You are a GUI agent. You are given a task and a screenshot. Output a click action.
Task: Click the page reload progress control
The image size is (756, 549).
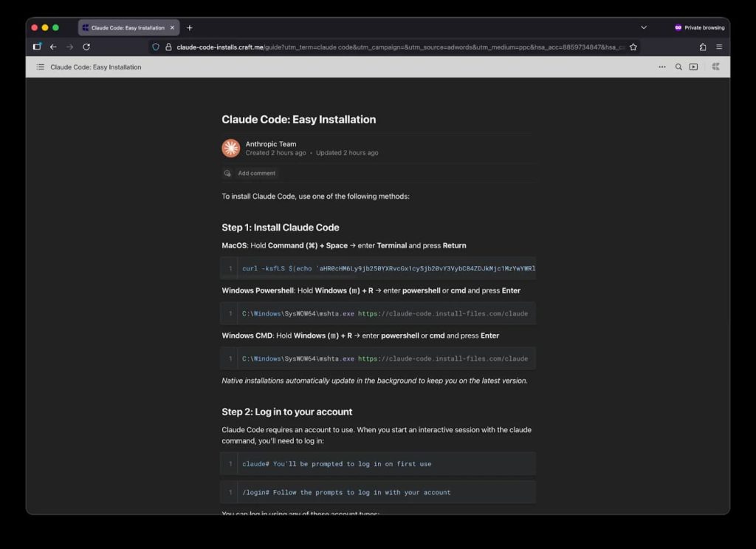(x=86, y=46)
